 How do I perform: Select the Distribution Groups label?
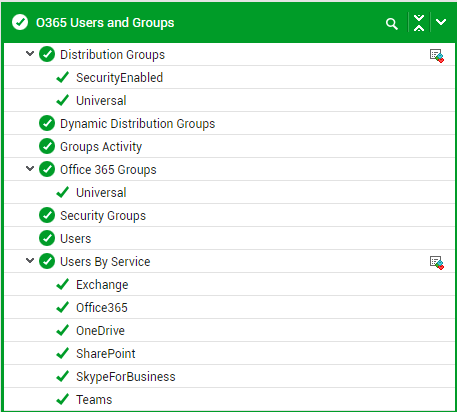112,55
